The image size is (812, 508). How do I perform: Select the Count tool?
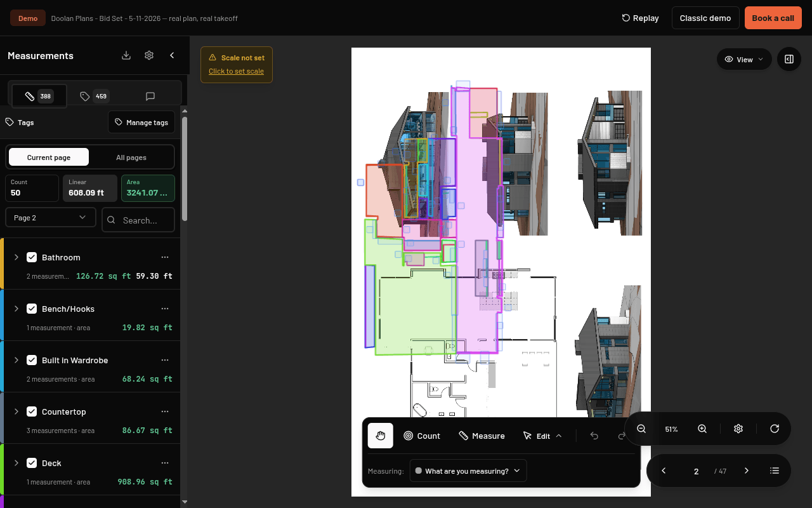(x=422, y=436)
